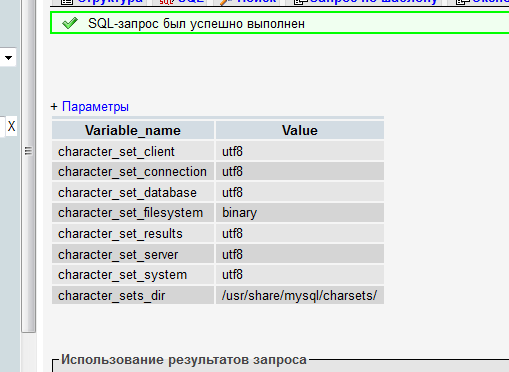Click the Структура tab's table icon

point(67,2)
